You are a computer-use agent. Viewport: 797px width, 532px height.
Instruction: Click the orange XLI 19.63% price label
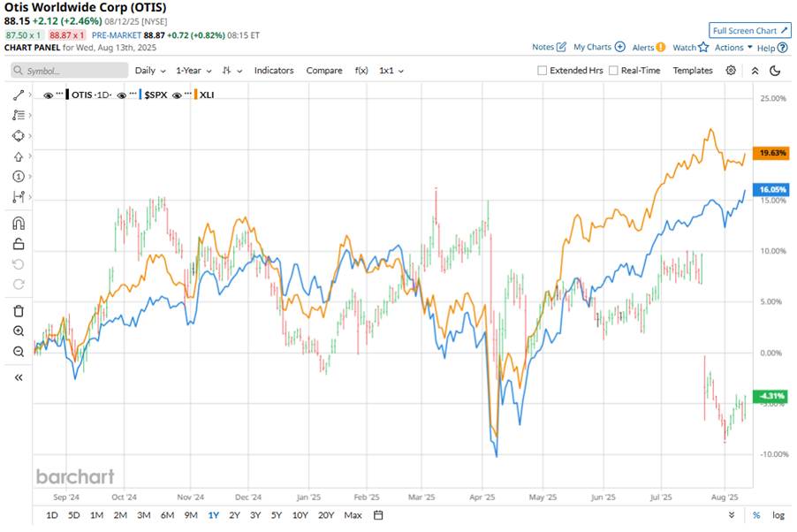[771, 153]
